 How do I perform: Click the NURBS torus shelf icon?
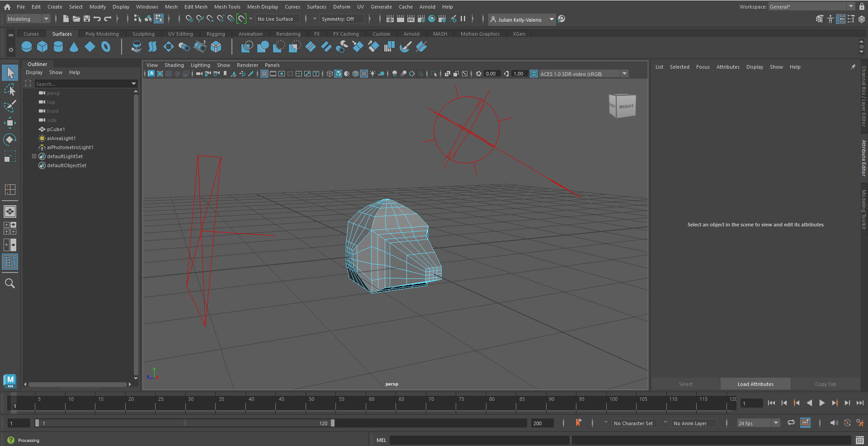coord(106,47)
